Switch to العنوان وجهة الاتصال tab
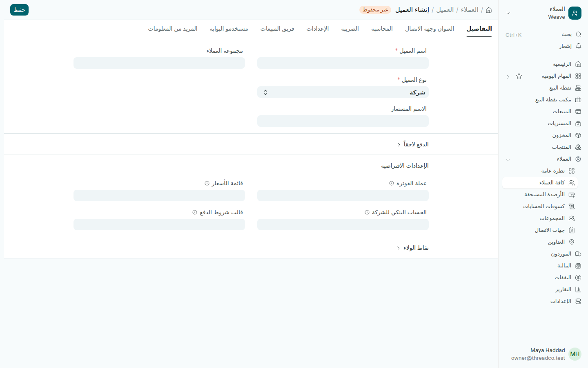 click(x=430, y=29)
